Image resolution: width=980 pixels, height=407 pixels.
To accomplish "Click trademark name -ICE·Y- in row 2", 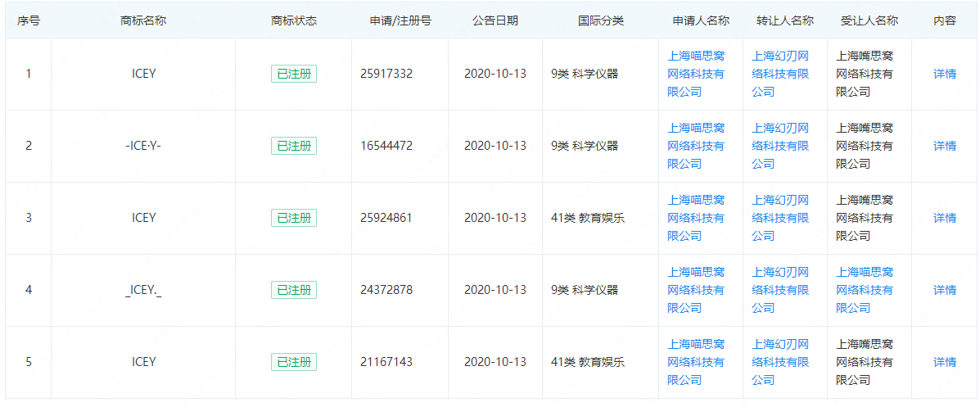I will [143, 146].
